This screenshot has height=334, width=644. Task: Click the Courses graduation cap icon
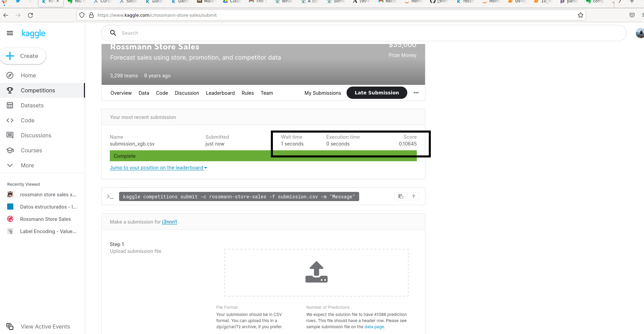[x=10, y=150]
